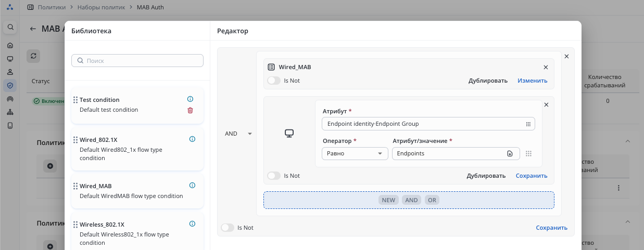Viewport: 644px width, 250px height.
Task: Show info for Wired_802.1X condition
Action: [x=192, y=139]
